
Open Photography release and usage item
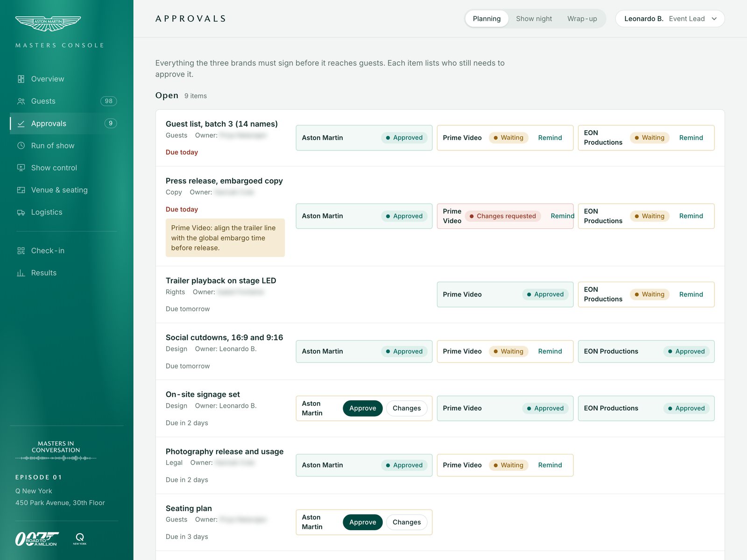coord(225,452)
